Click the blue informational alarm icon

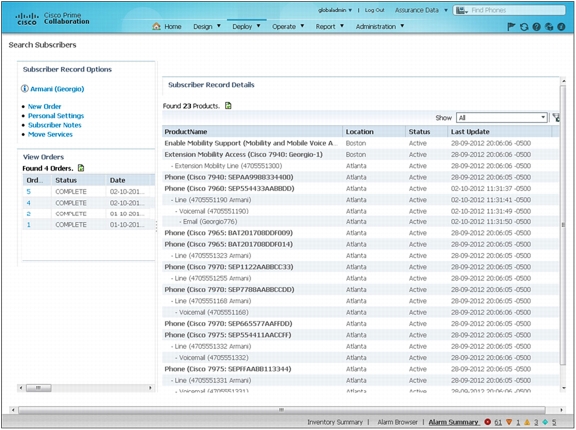545,422
